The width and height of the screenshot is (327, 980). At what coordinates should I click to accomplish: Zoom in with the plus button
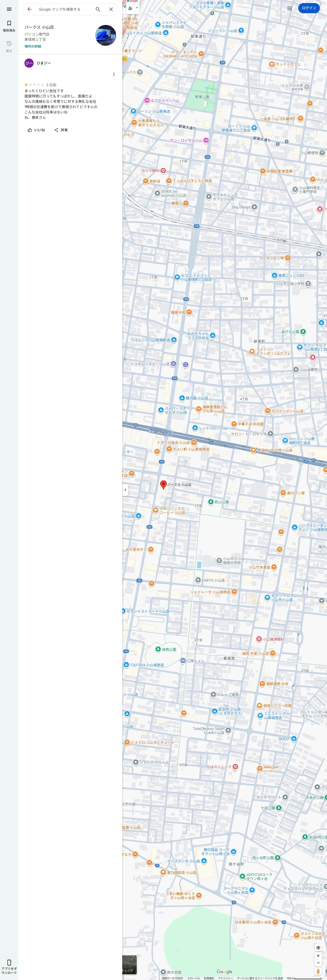tap(318, 956)
